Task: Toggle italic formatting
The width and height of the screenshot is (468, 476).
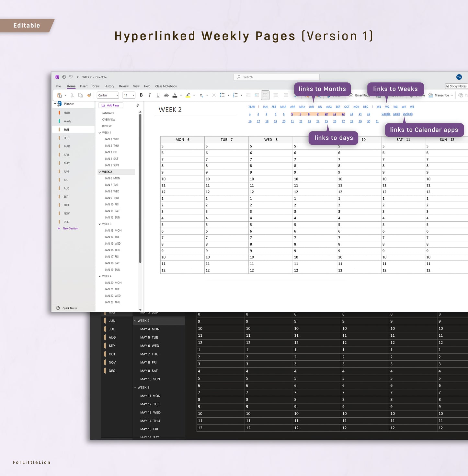Action: tap(149, 95)
